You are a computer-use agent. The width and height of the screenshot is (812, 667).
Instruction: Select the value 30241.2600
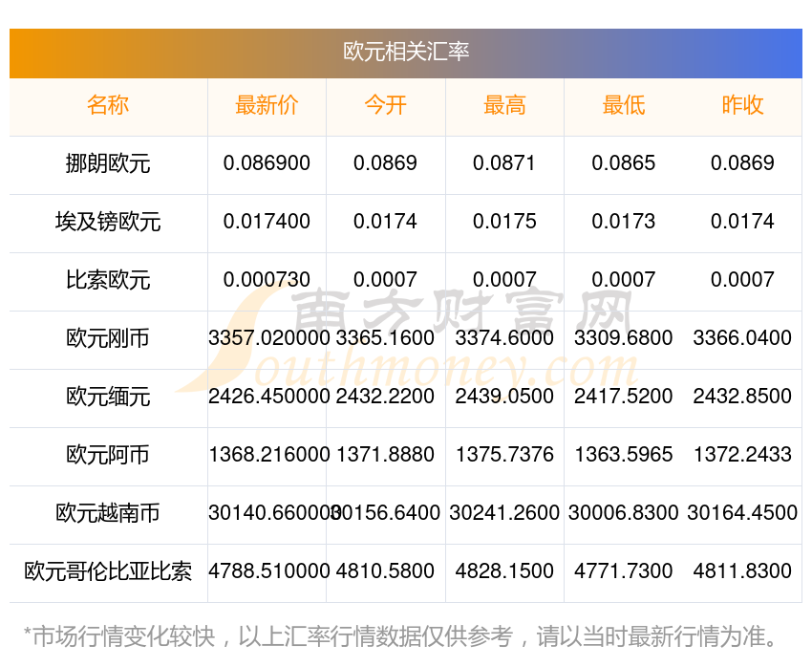pyautogui.click(x=504, y=513)
